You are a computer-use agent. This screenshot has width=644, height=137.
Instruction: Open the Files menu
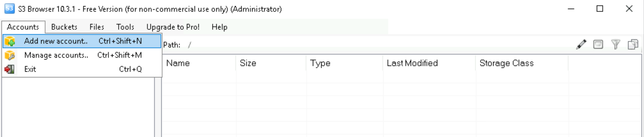[97, 27]
